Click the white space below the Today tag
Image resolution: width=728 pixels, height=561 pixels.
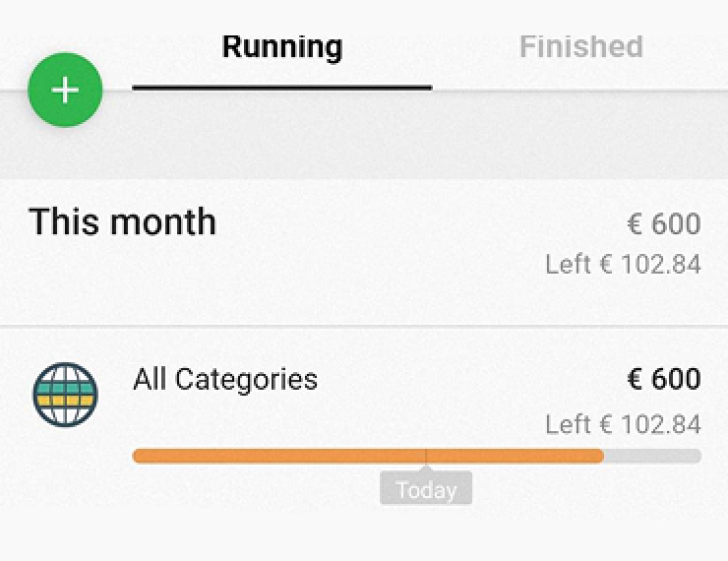coord(426,531)
